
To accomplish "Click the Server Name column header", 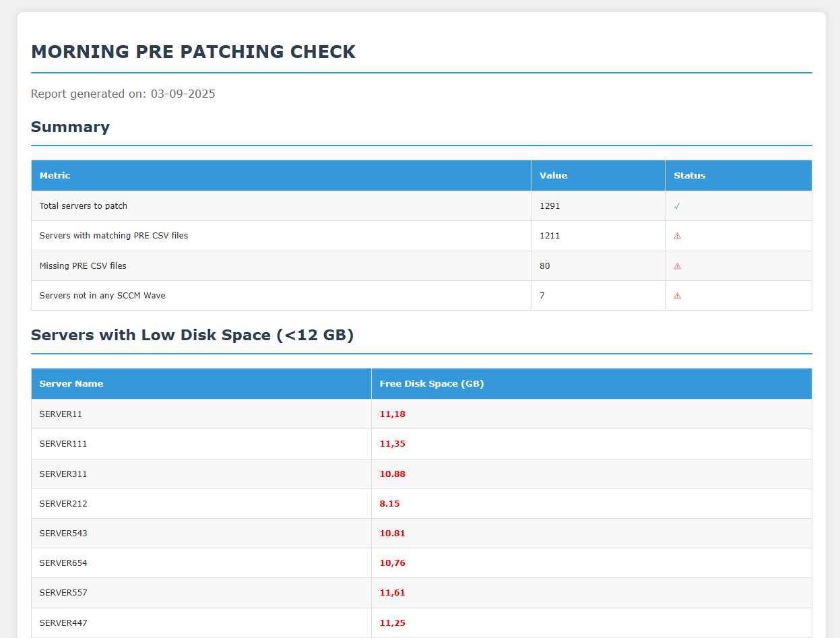I will (x=71, y=384).
